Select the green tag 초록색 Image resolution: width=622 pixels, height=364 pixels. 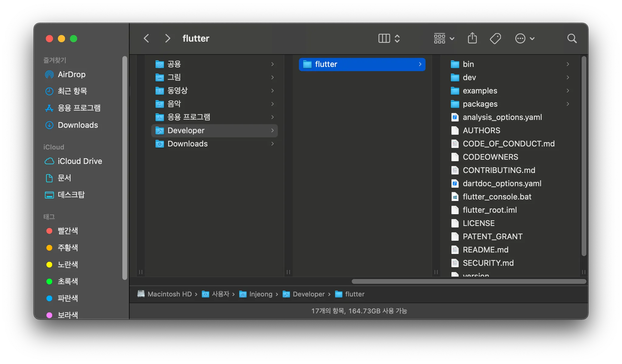point(67,281)
